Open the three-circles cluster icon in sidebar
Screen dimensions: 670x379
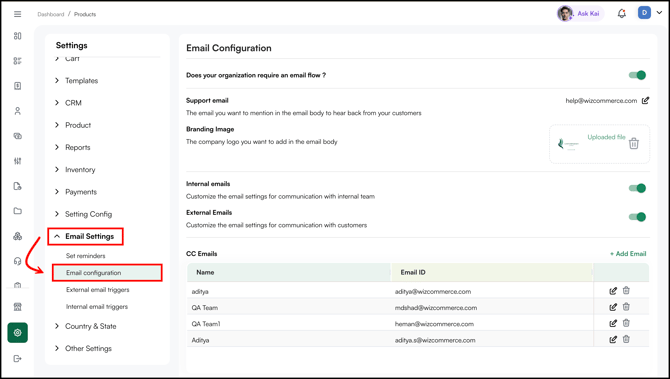[18, 236]
